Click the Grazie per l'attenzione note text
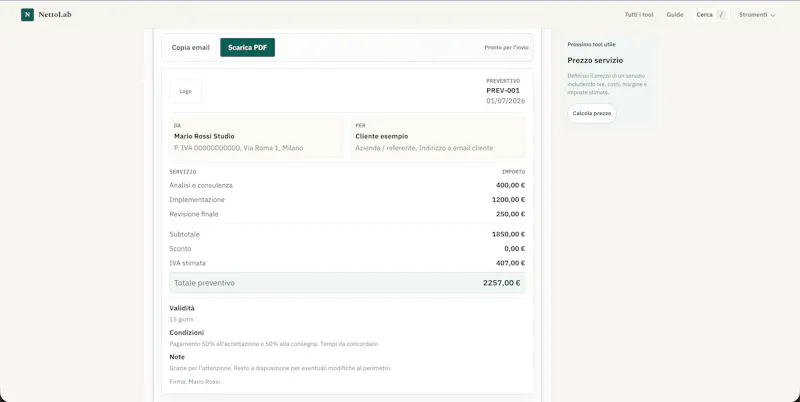 280,368
